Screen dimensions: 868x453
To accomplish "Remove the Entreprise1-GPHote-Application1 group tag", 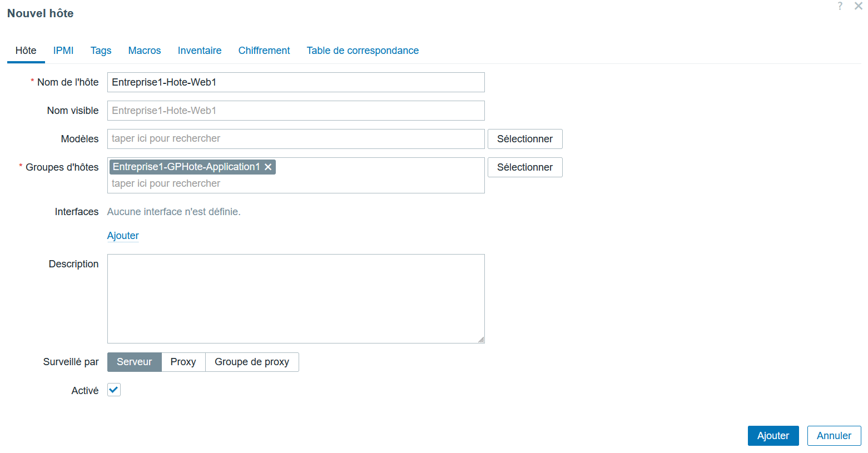I will (268, 167).
